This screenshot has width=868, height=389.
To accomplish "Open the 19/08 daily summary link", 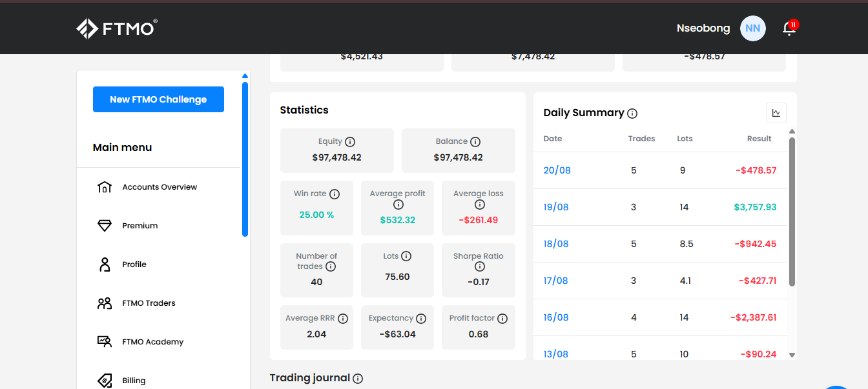I will [556, 207].
